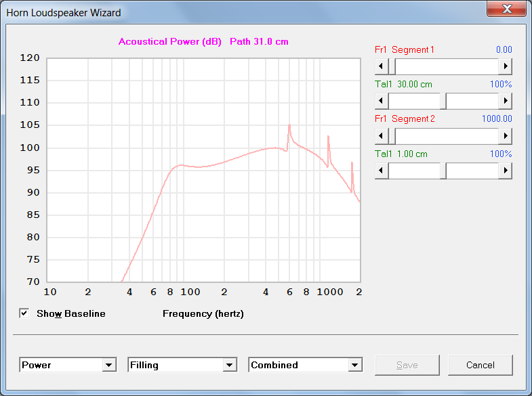Screen dimensions: 532x396
Task: Click the Fr1 Segment 1 value 0.00
Action: coord(504,49)
